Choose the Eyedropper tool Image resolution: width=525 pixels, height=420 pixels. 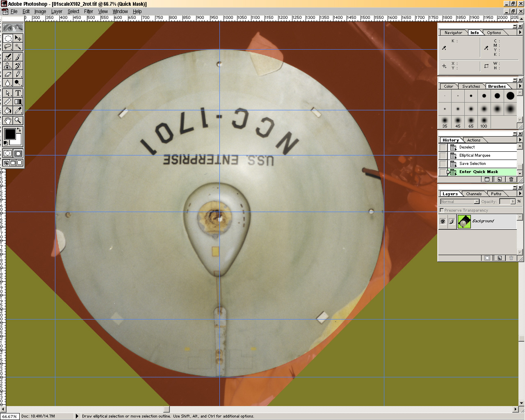tap(18, 110)
